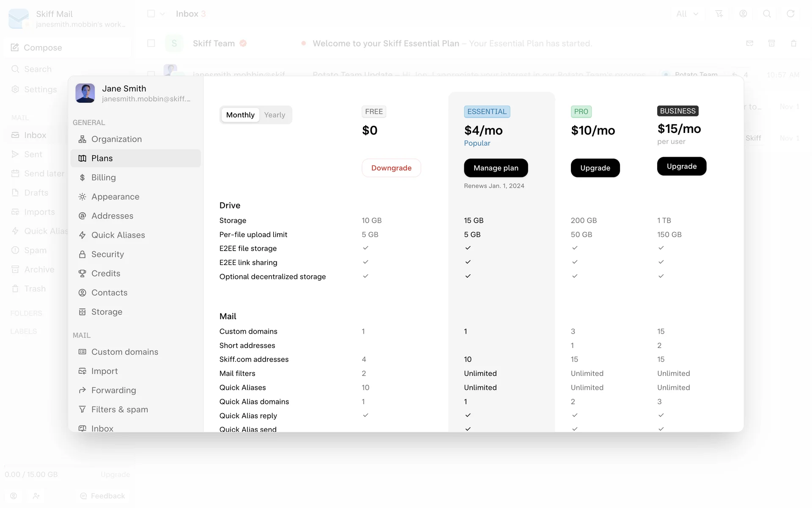Tick the select-all checkbox above inbox
Image resolution: width=812 pixels, height=508 pixels.
(151, 14)
